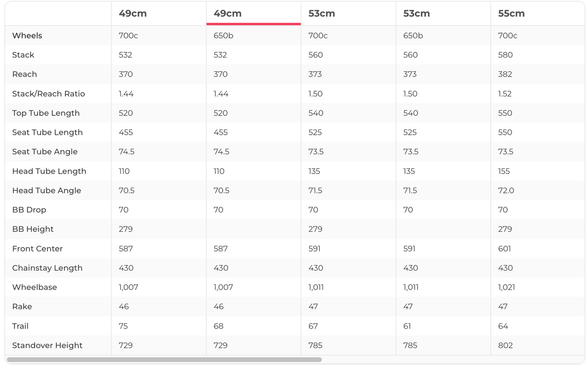Select the 49cm column header with red underline
588x365 pixels.
click(228, 14)
